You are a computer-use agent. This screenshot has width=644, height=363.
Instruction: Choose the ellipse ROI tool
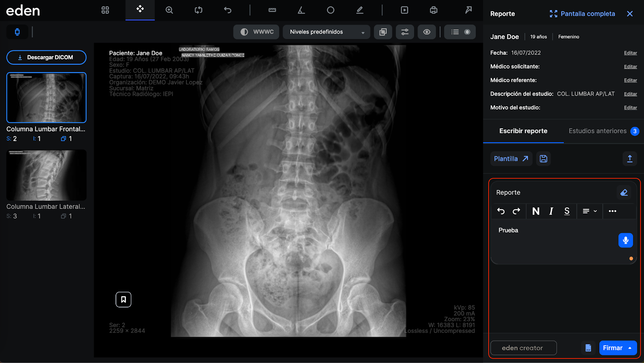330,10
